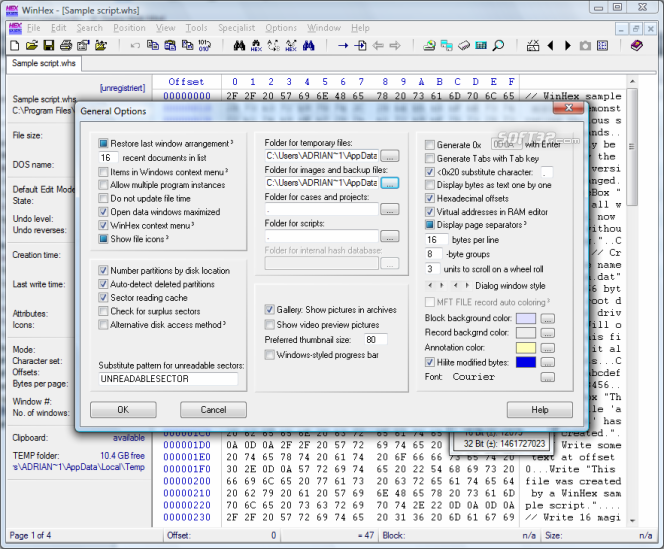Browse folder for scripts
The image size is (664, 549).
pyautogui.click(x=390, y=236)
